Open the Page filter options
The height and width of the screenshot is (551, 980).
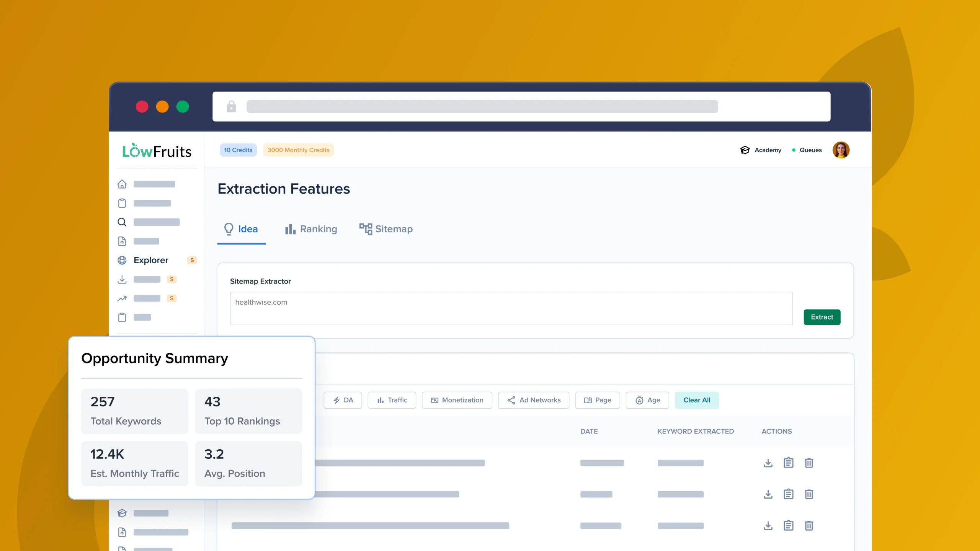tap(598, 400)
